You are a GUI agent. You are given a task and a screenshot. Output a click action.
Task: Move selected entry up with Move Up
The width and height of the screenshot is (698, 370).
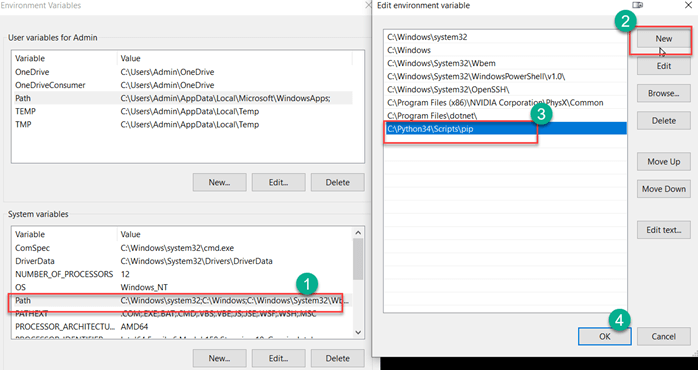(x=663, y=162)
